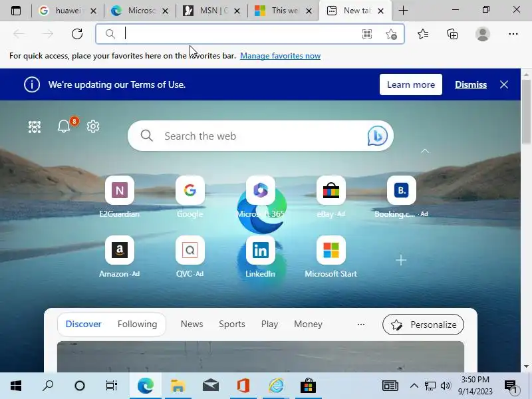Open Office app from taskbar

pyautogui.click(x=243, y=386)
